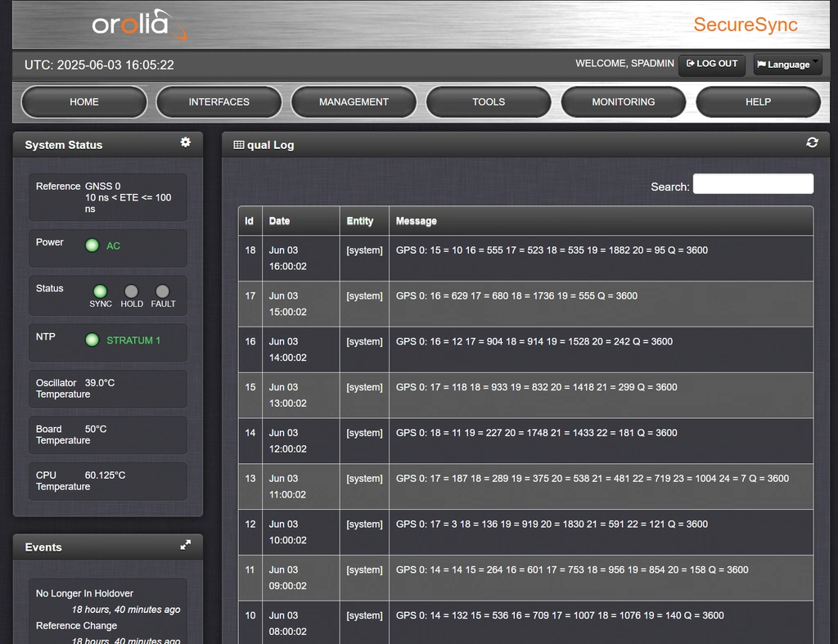Select log message 'GPS 0: 17 = 3 18 = 136...'
The image size is (838, 644).
tap(552, 525)
